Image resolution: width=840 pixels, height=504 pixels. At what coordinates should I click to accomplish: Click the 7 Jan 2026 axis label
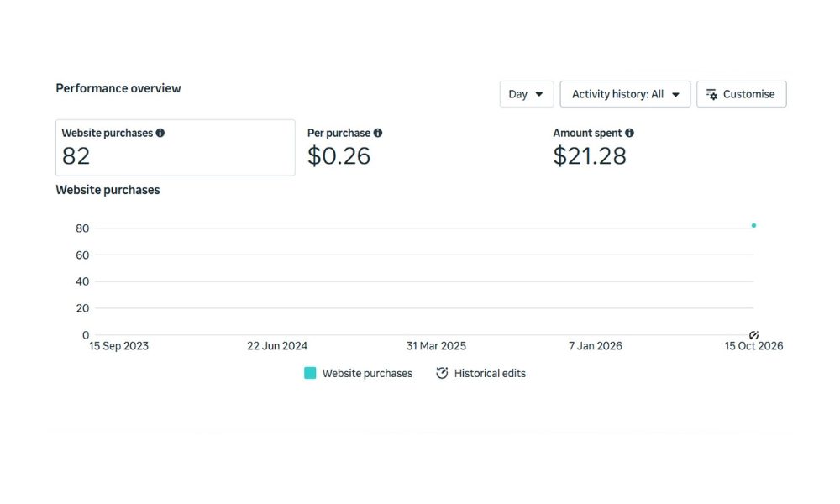[x=596, y=346]
